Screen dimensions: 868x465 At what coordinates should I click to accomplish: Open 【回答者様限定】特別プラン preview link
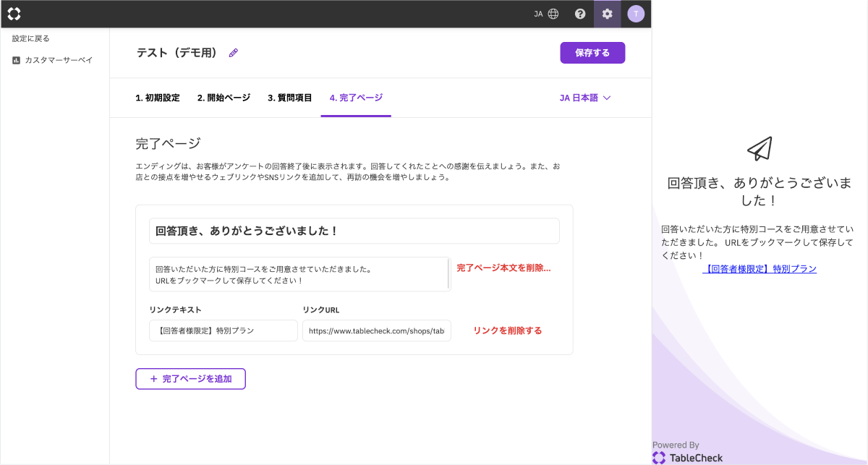pos(759,269)
